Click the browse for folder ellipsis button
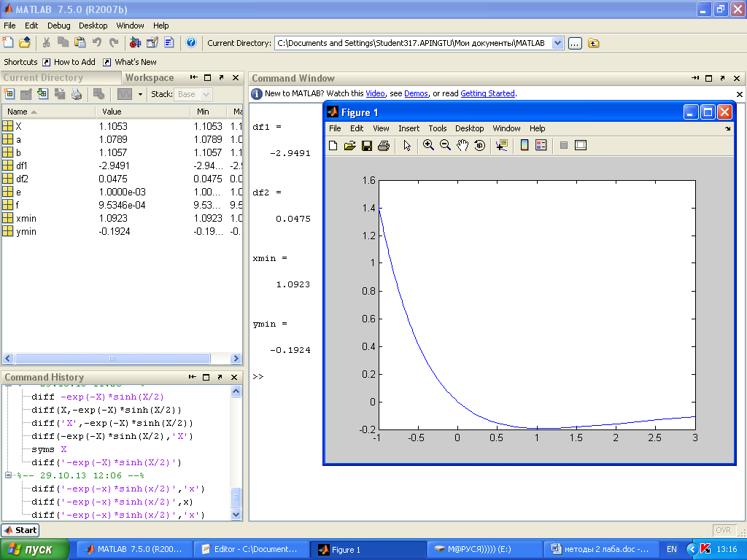The height and width of the screenshot is (560, 747). pyautogui.click(x=575, y=43)
